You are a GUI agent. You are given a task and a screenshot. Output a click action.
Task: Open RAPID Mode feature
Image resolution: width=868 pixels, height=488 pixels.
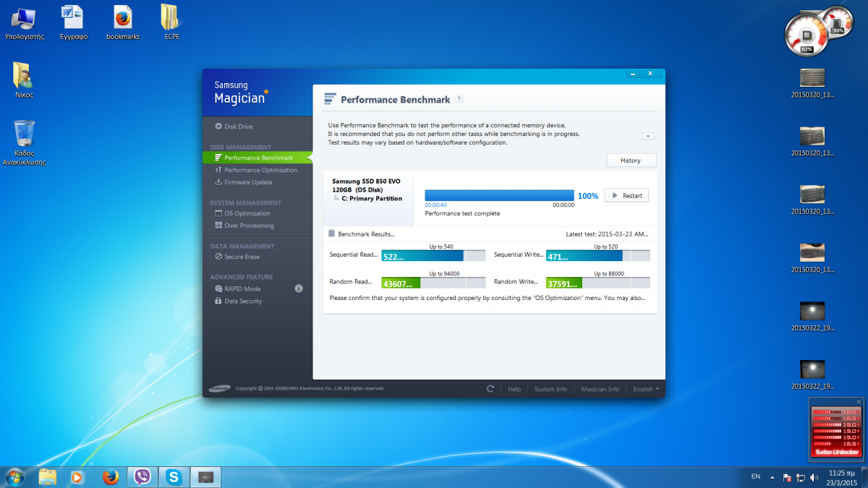click(237, 288)
